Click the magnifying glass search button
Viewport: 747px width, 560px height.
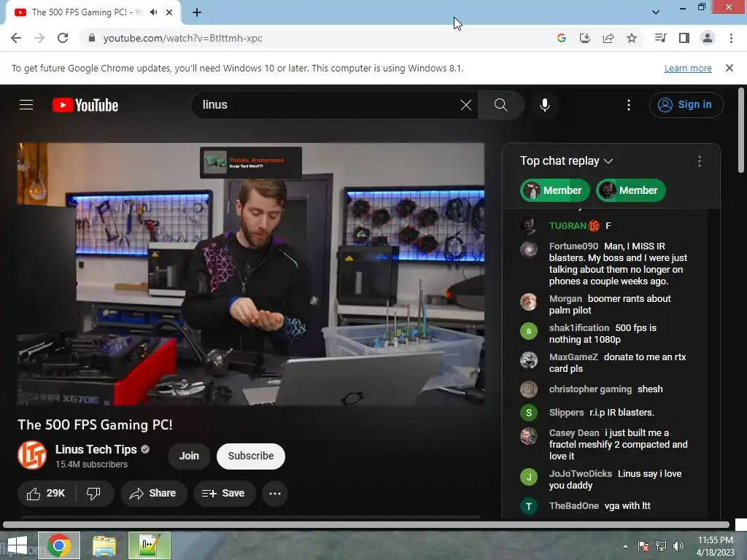pyautogui.click(x=500, y=105)
